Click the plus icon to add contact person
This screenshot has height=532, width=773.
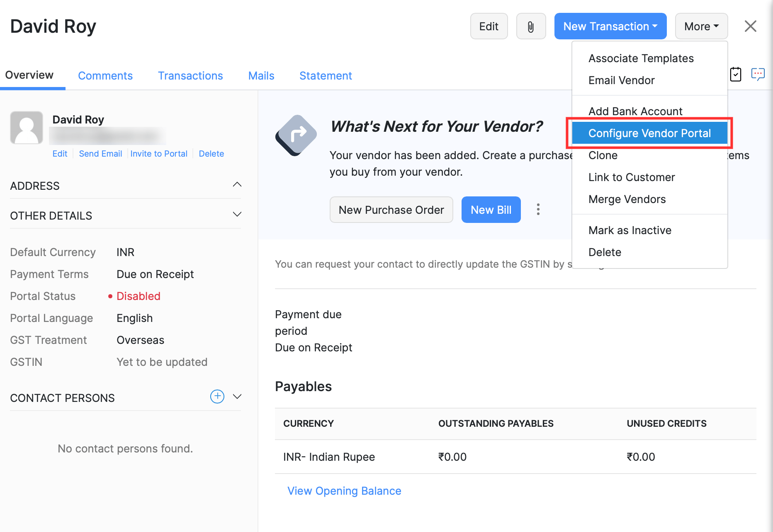pos(217,397)
